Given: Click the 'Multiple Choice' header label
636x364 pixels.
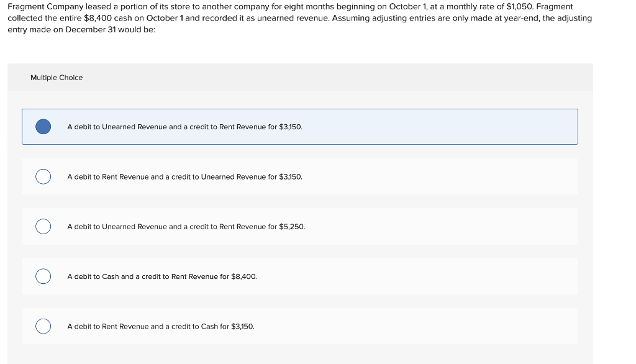Looking at the screenshot, I should point(57,78).
